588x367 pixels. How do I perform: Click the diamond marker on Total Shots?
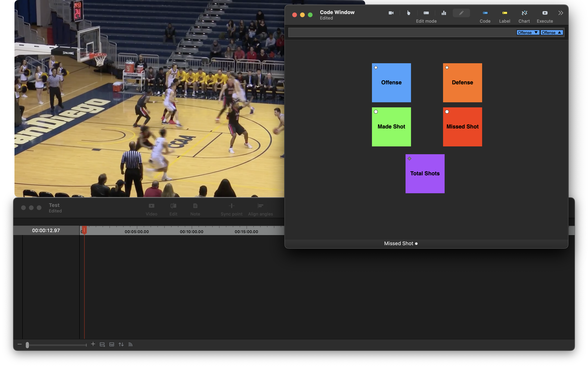click(409, 159)
